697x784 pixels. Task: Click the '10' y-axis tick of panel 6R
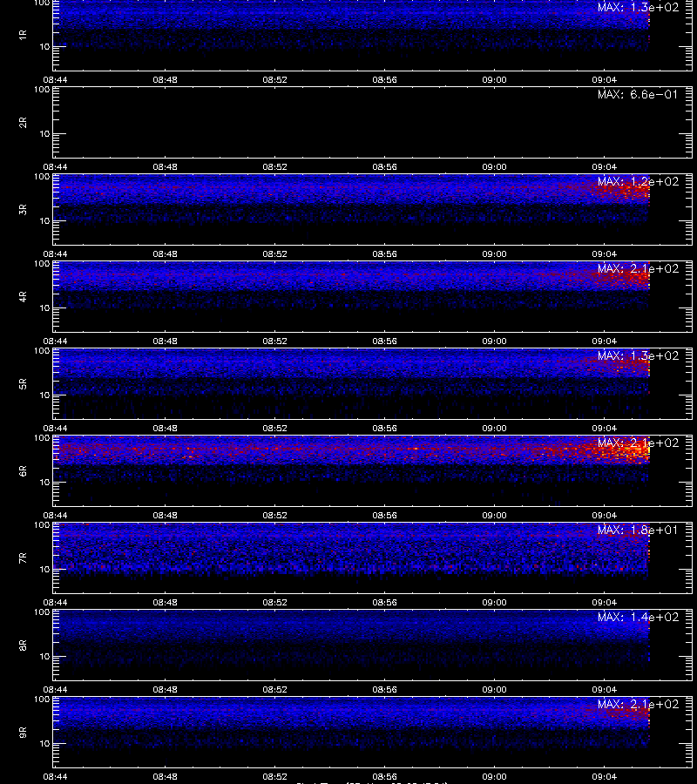(44, 483)
